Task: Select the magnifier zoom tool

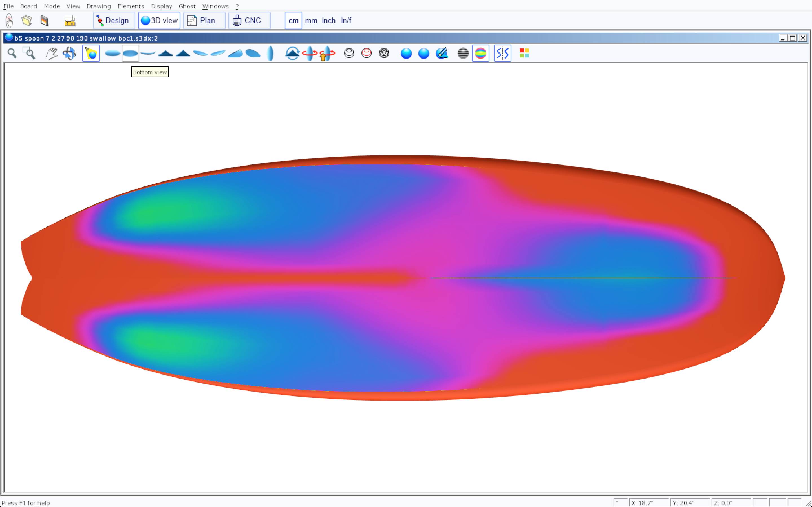Action: coord(12,53)
